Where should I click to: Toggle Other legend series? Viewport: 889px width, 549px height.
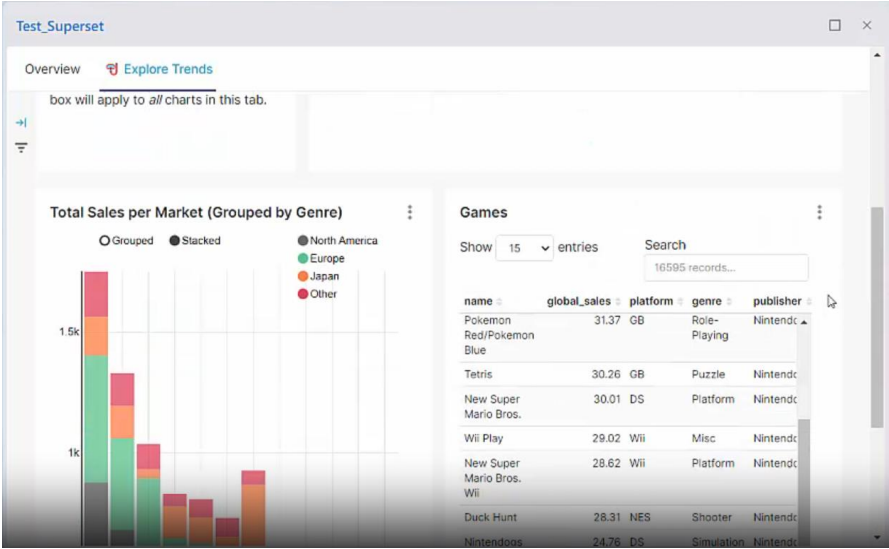point(317,294)
